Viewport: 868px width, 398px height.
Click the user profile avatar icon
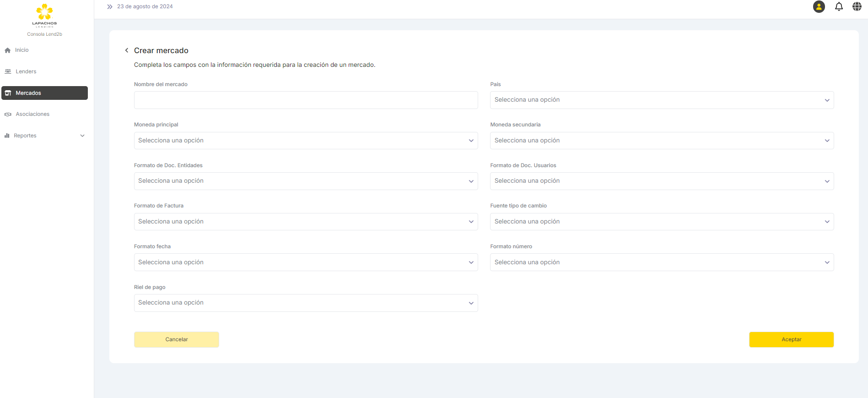(x=819, y=7)
